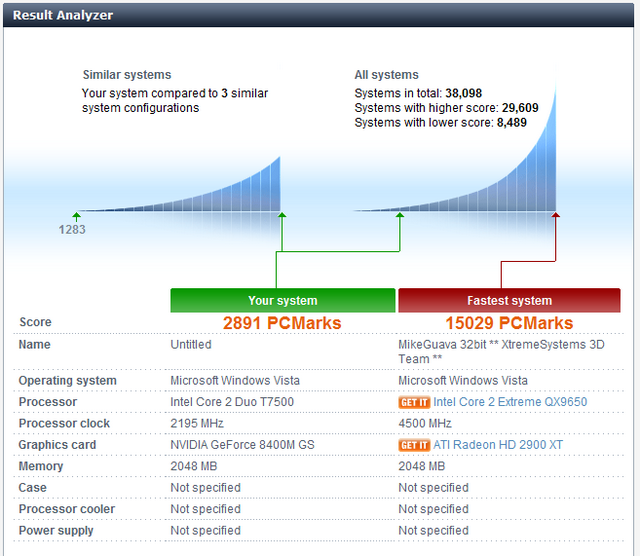The width and height of the screenshot is (640, 556).
Task: Click Intel Core 2 Duo T7500 value
Action: coord(232,402)
